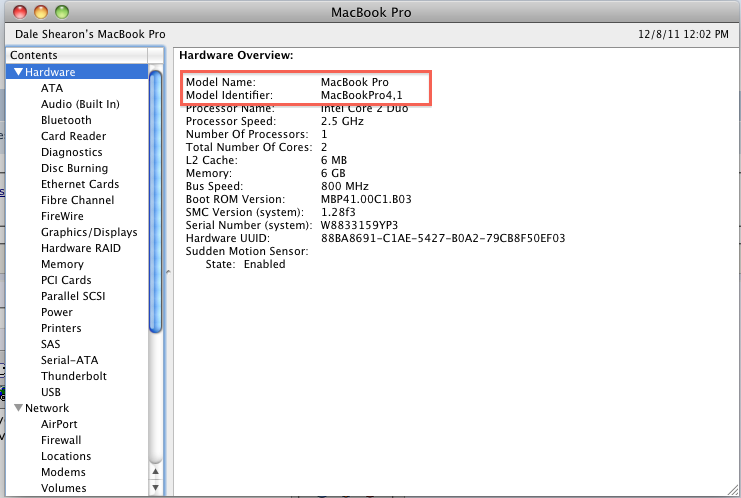Open the Card Reader entry
This screenshot has width=741, height=498.
[73, 136]
